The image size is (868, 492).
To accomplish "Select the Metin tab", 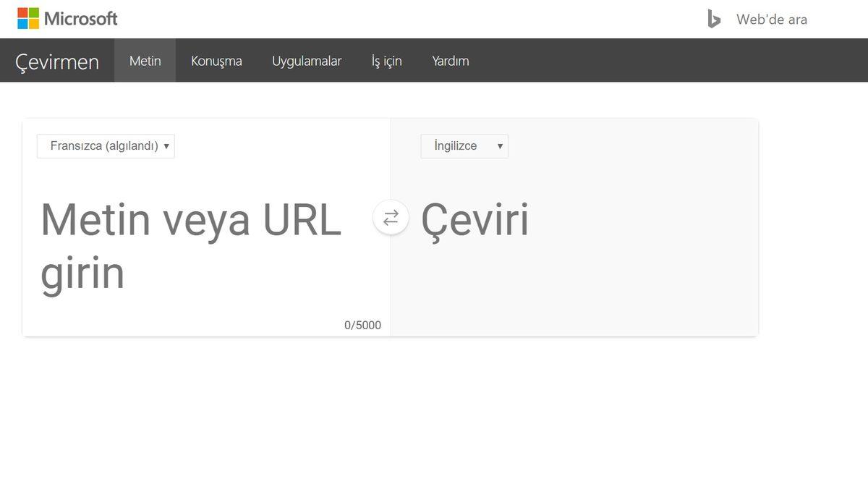I will [145, 61].
